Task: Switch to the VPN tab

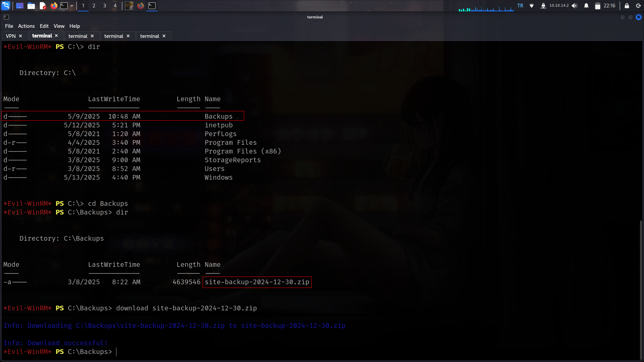Action: pyautogui.click(x=11, y=36)
